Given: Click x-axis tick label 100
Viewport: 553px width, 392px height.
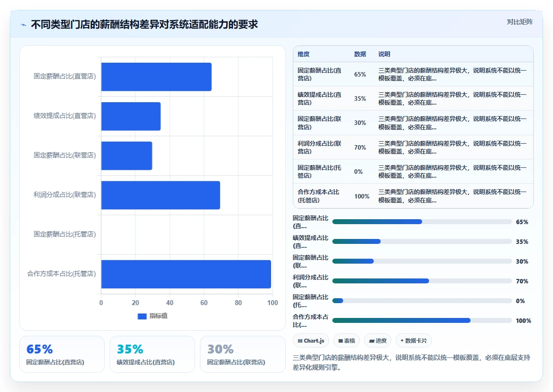Looking at the screenshot, I should pyautogui.click(x=272, y=303).
